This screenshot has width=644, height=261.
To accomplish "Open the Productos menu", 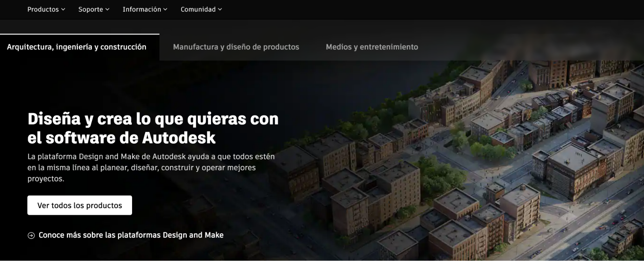I will [x=46, y=9].
